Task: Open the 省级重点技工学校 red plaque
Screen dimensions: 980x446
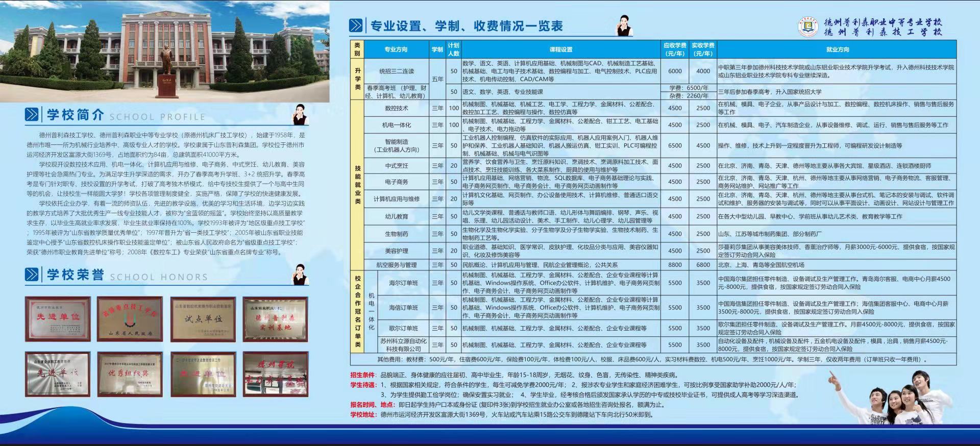Action: point(130,318)
